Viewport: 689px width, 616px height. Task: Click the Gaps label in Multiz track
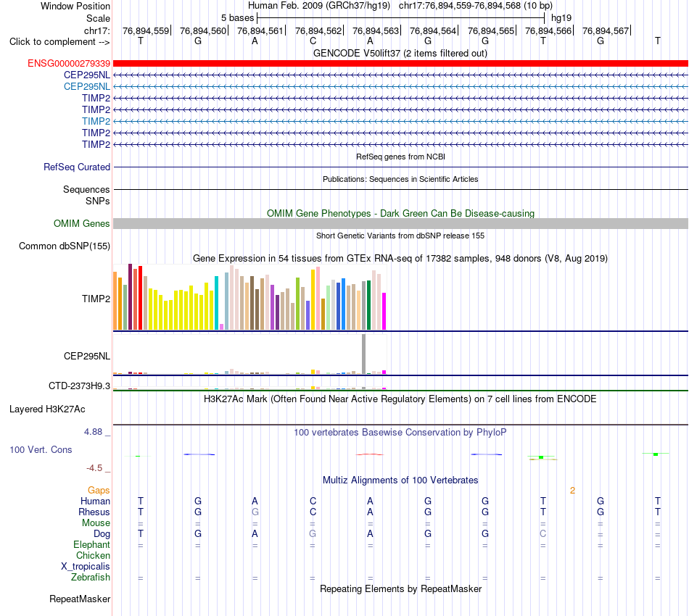point(99,490)
